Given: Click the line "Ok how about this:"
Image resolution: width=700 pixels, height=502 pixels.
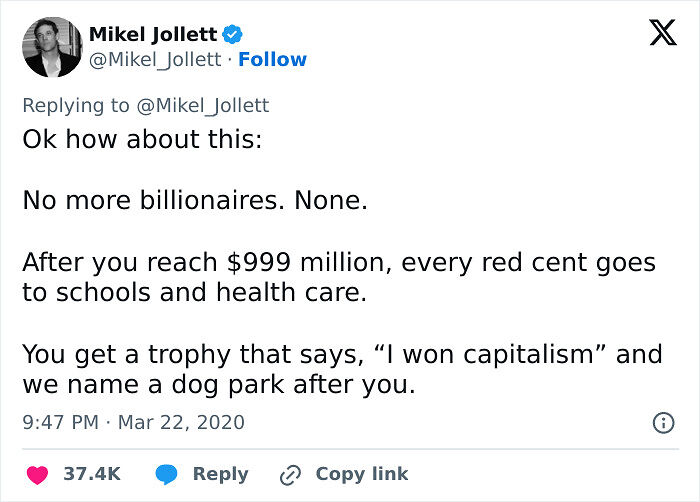Looking at the screenshot, I should (x=142, y=138).
